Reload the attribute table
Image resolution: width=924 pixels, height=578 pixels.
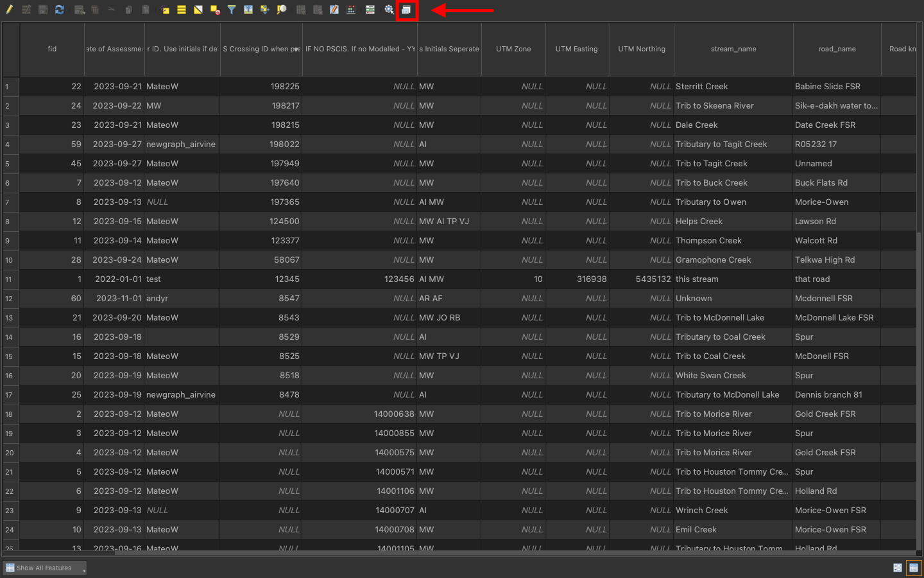coord(60,10)
